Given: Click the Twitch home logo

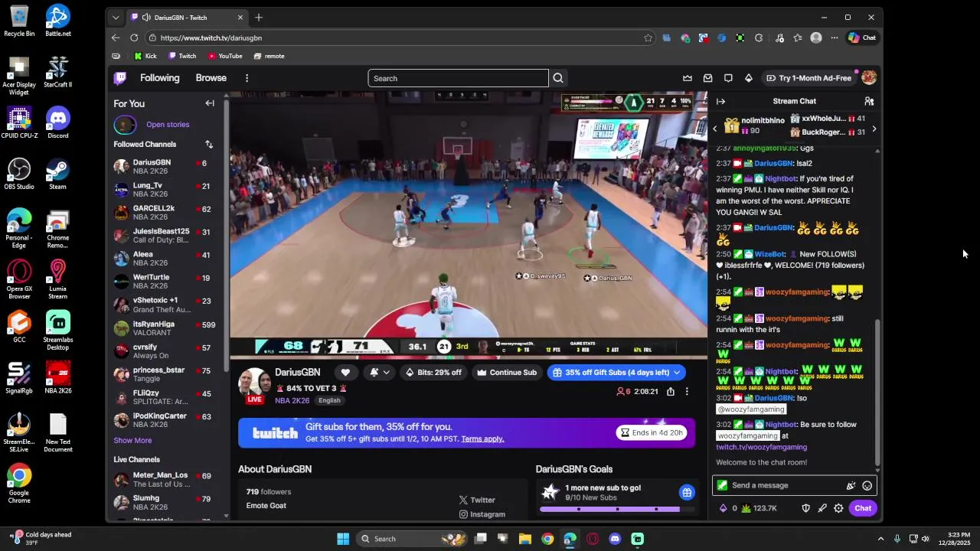Looking at the screenshot, I should [120, 78].
